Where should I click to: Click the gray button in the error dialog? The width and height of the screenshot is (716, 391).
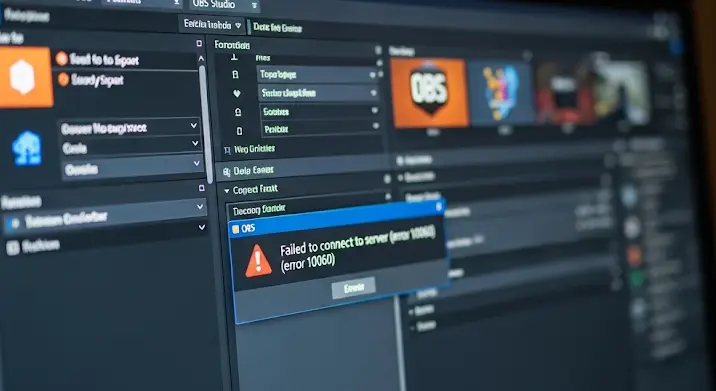[x=353, y=288]
